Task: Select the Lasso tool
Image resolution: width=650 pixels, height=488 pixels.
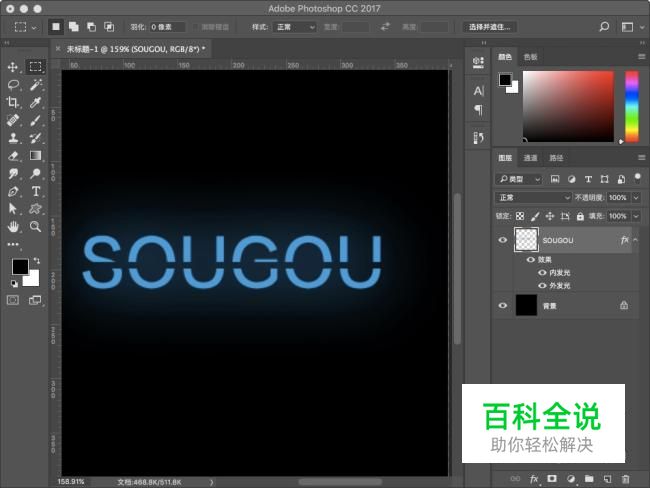Action: (x=13, y=85)
